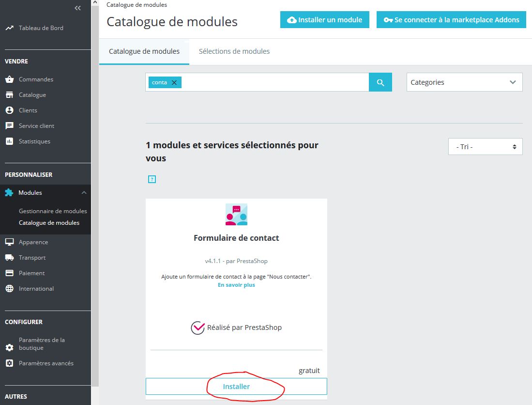Install the Formulaire de contact module

click(x=236, y=386)
